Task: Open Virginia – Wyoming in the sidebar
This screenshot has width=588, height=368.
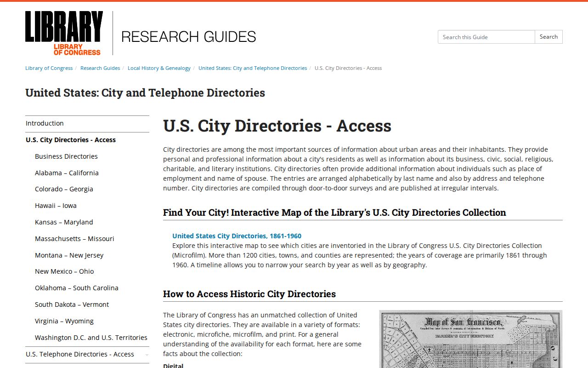Action: [64, 321]
